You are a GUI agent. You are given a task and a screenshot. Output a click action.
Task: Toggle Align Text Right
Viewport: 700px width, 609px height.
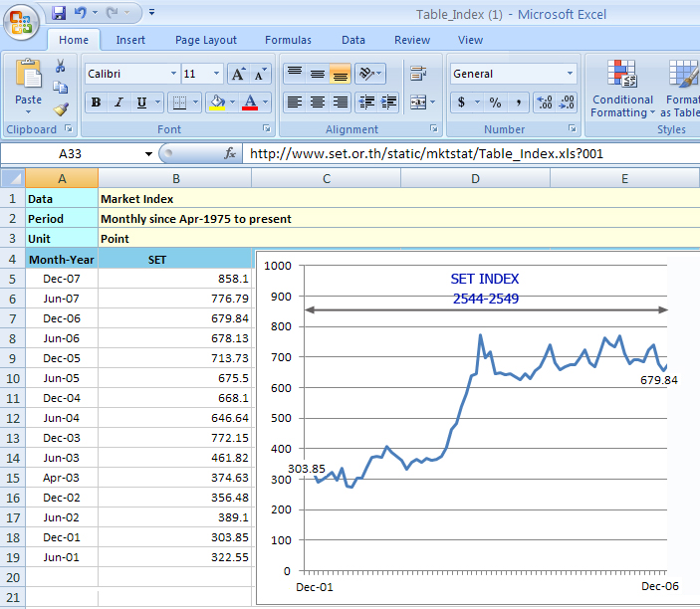[341, 102]
